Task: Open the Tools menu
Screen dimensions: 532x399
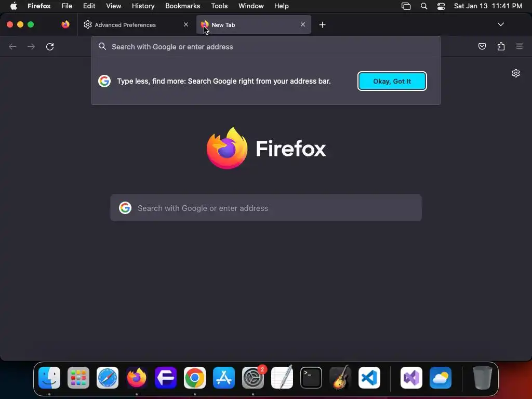Action: (x=219, y=6)
